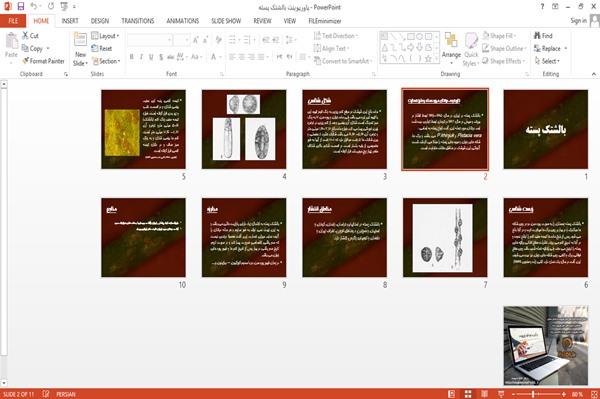
Task: Click Slide Sorter view icon in status bar
Action: click(468, 394)
